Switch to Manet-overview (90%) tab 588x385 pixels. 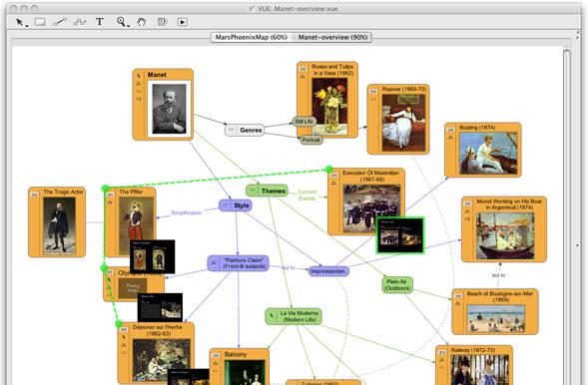click(332, 37)
